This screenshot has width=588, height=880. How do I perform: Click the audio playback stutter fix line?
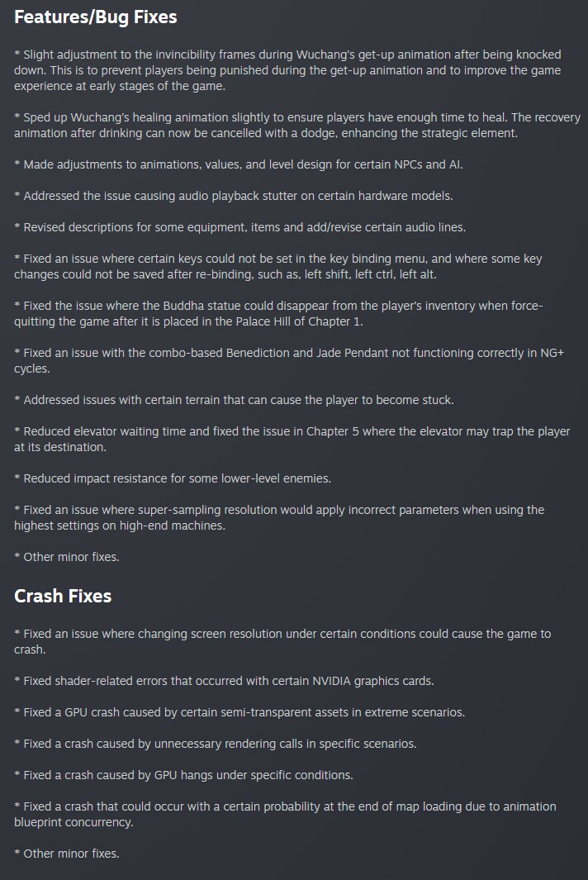click(x=234, y=196)
